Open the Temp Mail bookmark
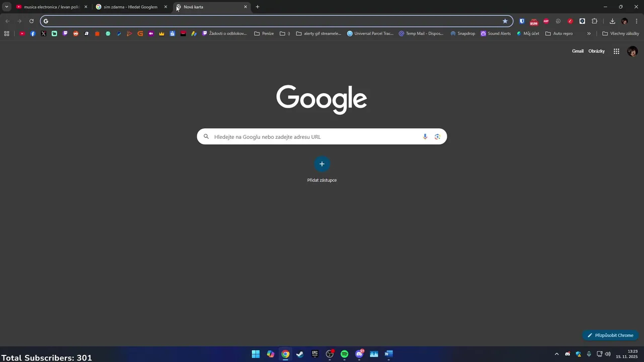Screen dimensions: 644x362 421,34
